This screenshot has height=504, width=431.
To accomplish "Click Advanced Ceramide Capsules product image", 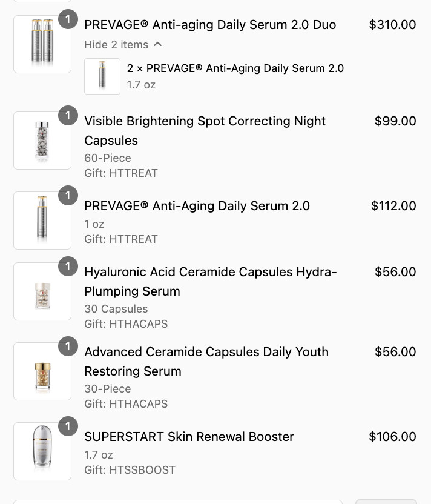I will point(42,371).
